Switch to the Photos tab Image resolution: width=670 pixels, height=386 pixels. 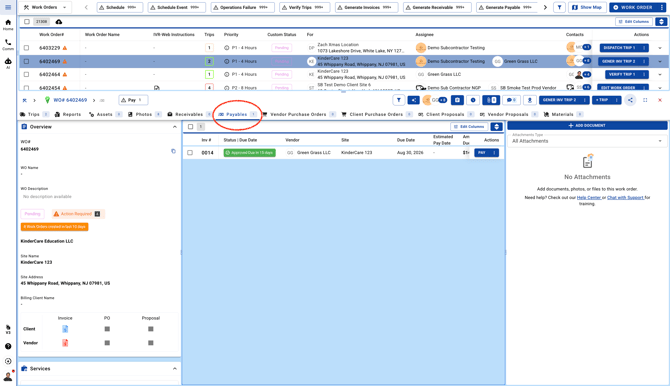(144, 115)
